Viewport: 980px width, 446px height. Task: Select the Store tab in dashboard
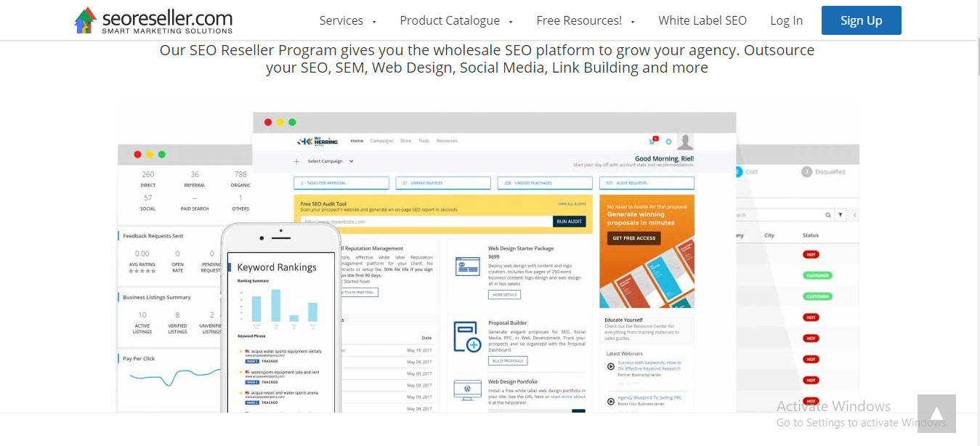[405, 141]
